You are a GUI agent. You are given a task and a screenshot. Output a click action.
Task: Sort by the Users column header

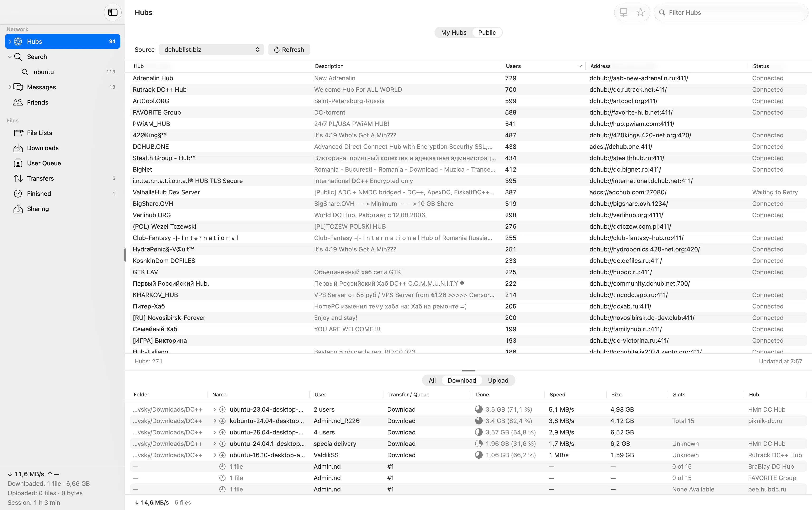click(x=543, y=66)
